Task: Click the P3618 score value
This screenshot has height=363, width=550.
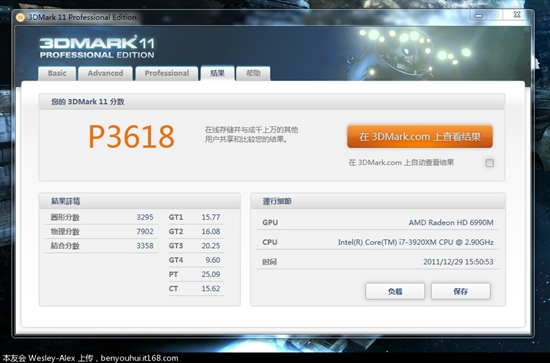Action: (x=132, y=136)
